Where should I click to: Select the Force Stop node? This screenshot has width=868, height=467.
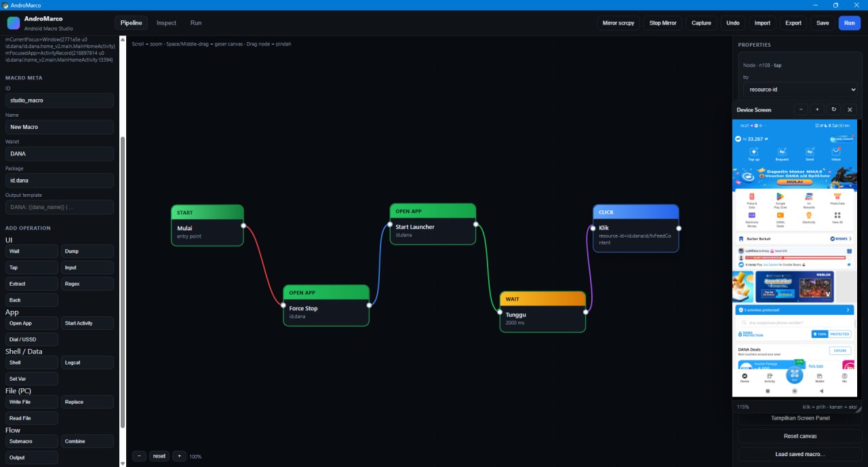coord(326,305)
